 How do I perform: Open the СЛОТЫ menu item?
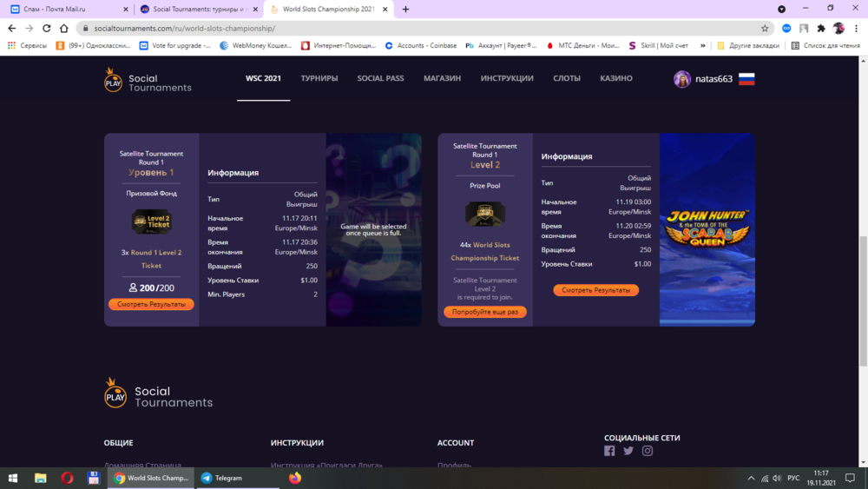(x=567, y=79)
